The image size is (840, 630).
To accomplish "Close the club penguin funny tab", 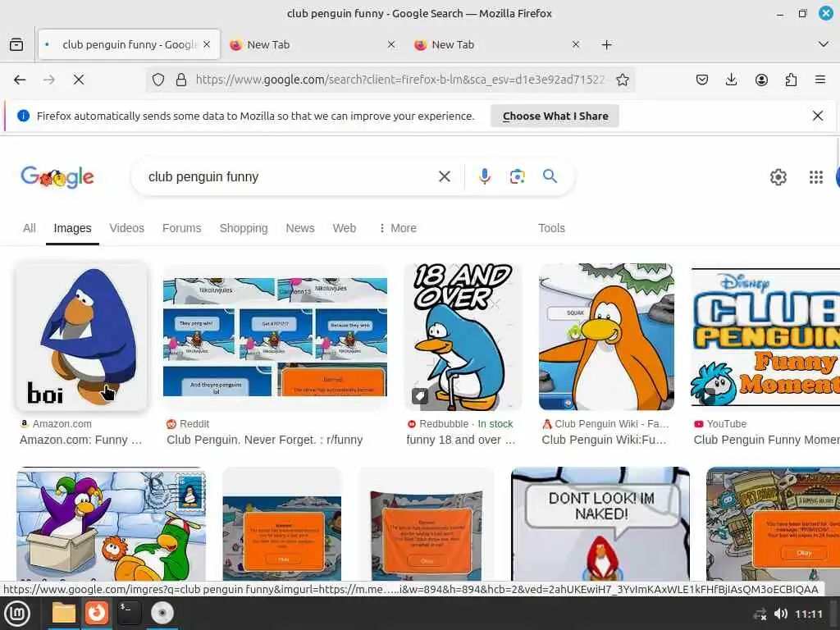I will coord(207,45).
